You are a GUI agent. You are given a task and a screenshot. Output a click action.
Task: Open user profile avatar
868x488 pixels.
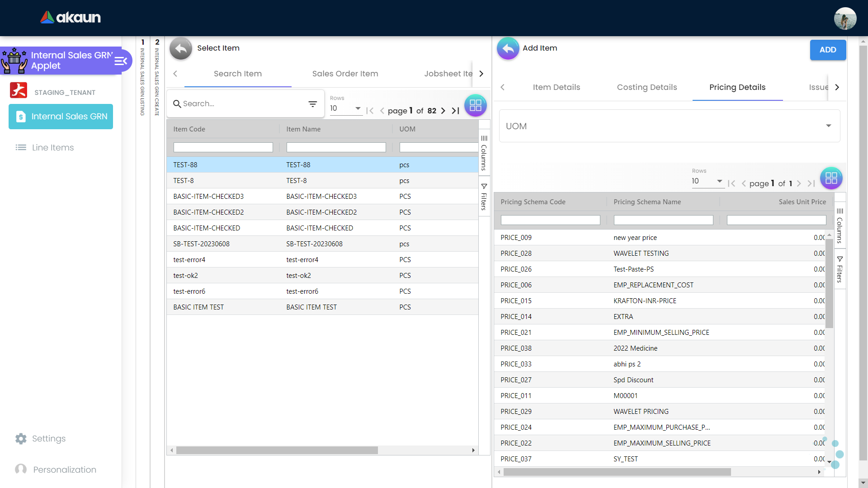[x=845, y=19]
